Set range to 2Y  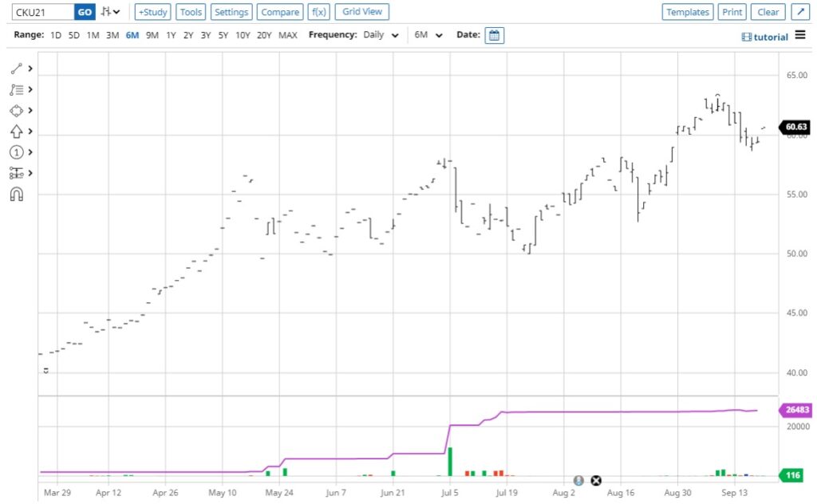click(x=188, y=35)
